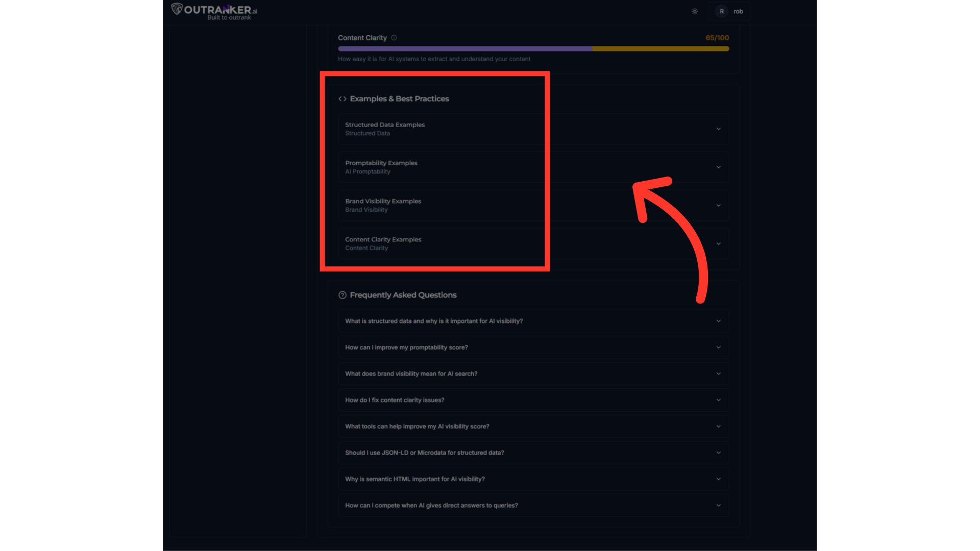Click the question mark icon beside FAQ heading

(342, 295)
